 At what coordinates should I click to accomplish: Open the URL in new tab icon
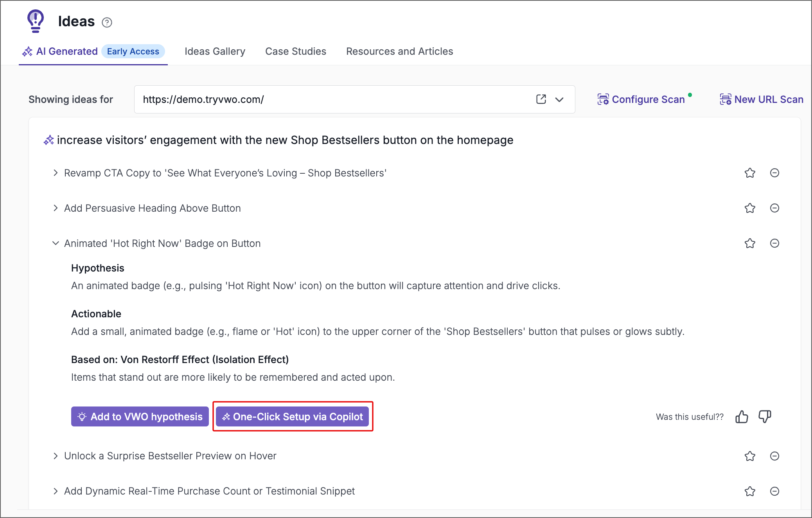point(541,99)
